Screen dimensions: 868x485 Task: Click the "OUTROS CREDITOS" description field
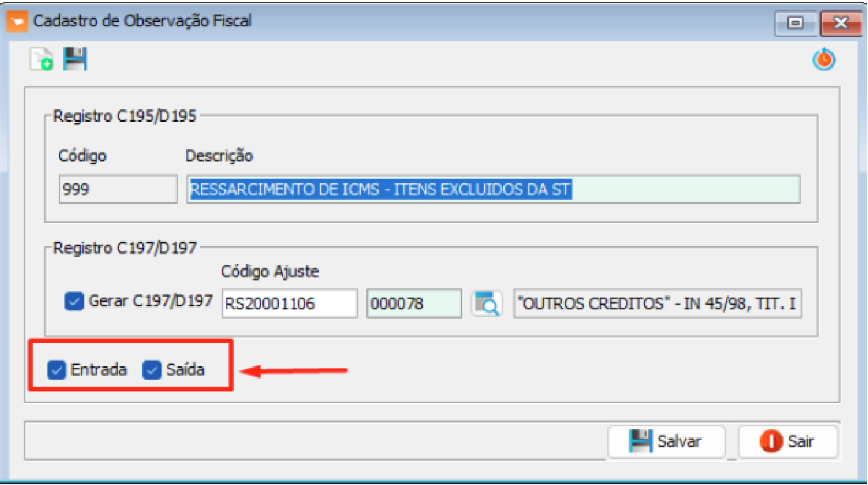click(657, 304)
